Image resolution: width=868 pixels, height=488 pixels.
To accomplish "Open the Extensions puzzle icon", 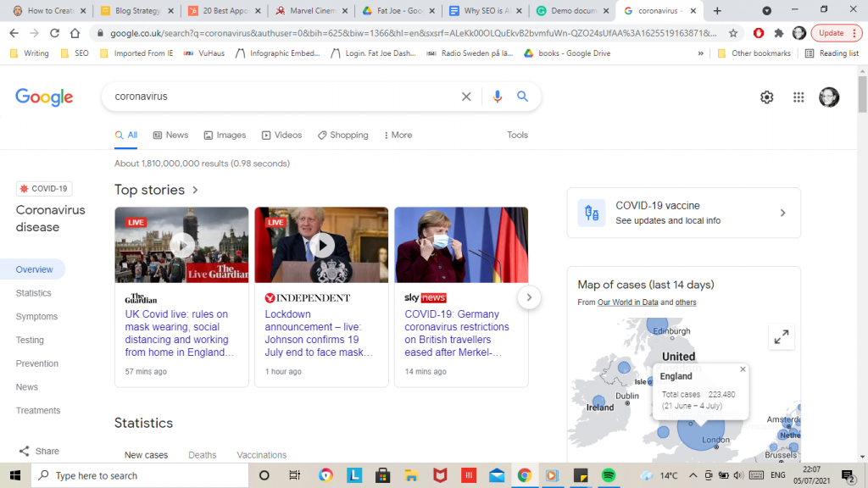I will 779,33.
